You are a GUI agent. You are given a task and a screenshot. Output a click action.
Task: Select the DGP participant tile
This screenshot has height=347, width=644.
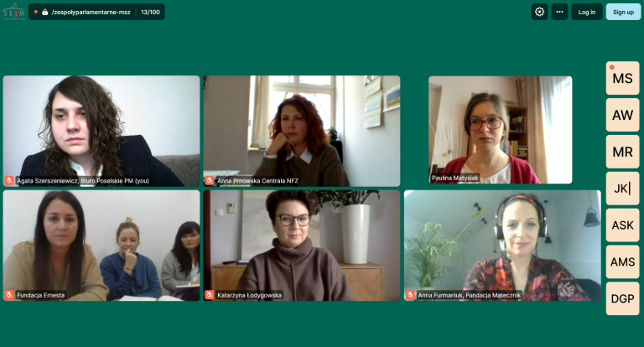[x=623, y=298]
